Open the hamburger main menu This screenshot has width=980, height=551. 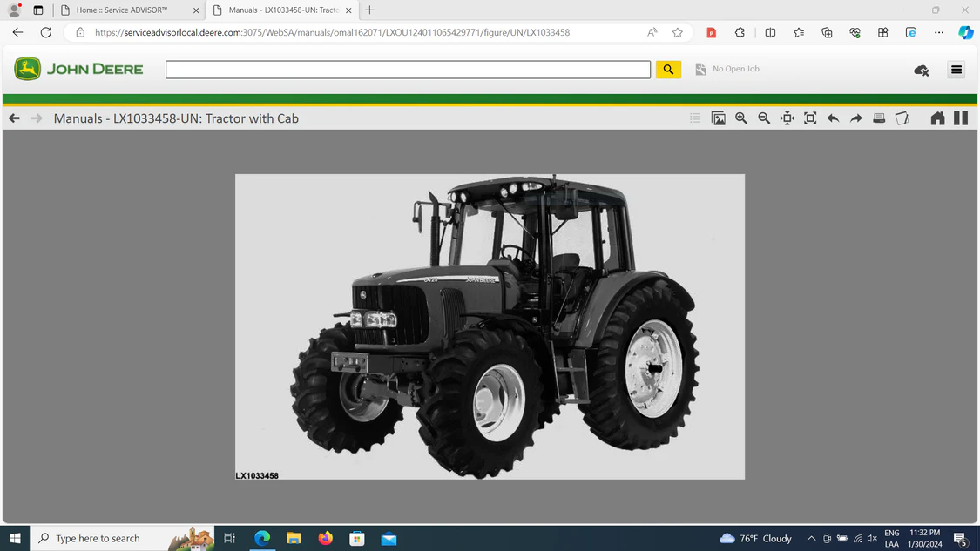[x=956, y=70]
